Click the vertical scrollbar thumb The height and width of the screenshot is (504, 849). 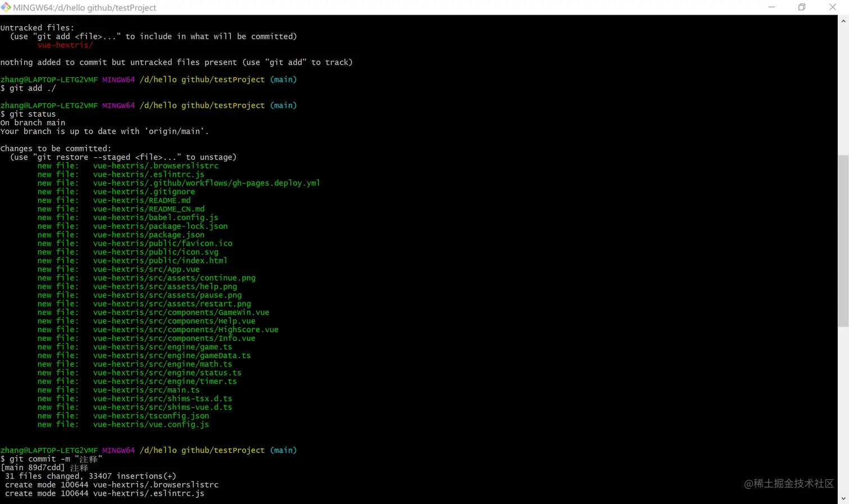pos(843,240)
